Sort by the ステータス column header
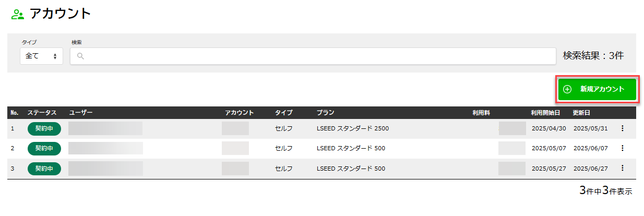The image size is (644, 216). (x=42, y=113)
